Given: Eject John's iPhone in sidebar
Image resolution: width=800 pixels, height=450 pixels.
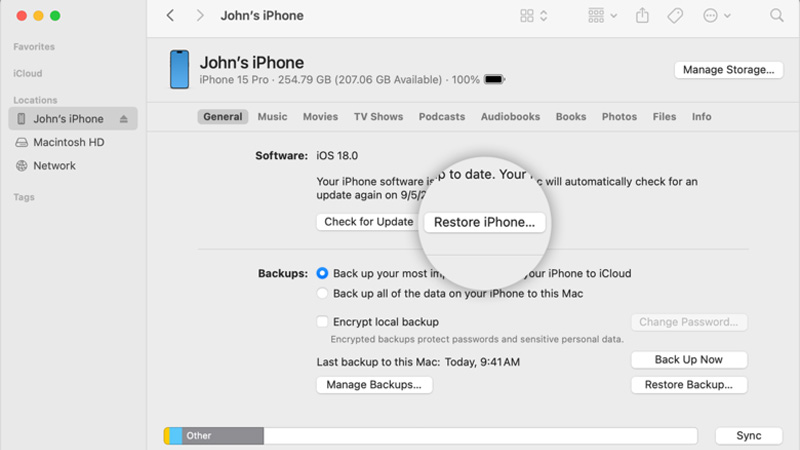Looking at the screenshot, I should (124, 119).
